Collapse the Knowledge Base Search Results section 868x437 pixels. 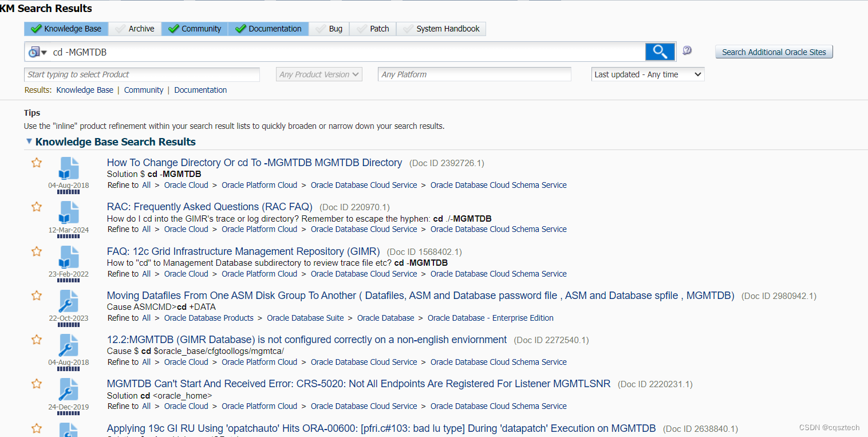pyautogui.click(x=29, y=141)
